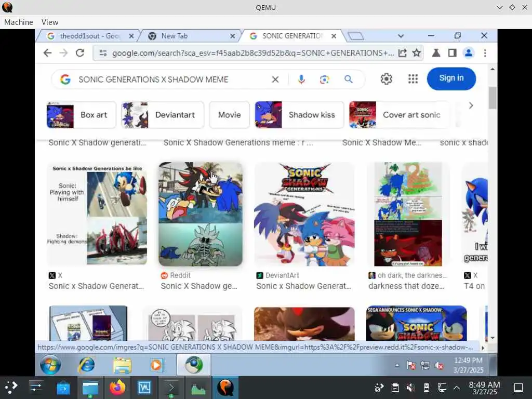Open Google quick settings gear
The height and width of the screenshot is (399, 532).
[386, 79]
